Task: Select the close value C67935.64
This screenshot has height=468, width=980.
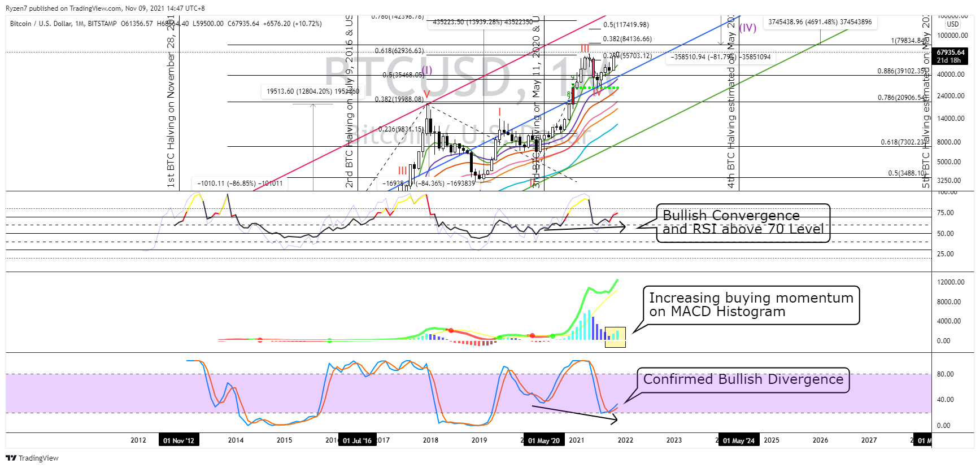Action: (243, 24)
